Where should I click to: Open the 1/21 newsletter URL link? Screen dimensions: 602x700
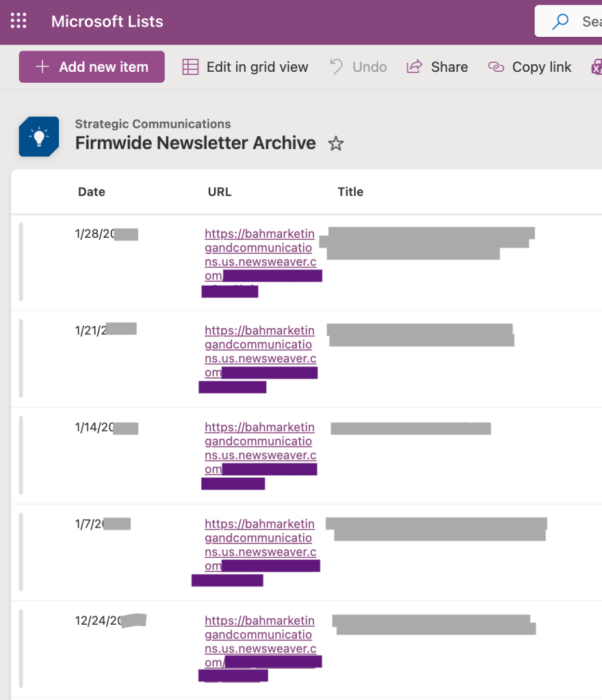[260, 345]
